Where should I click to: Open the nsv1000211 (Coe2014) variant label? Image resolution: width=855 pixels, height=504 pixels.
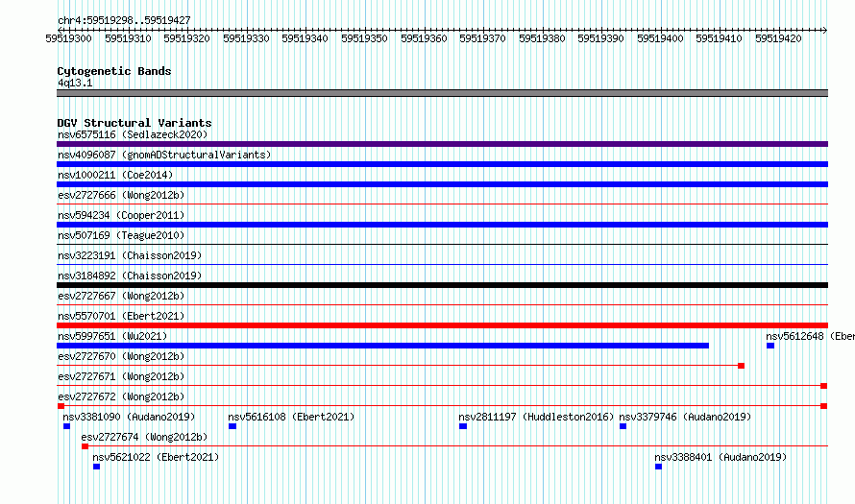click(115, 175)
